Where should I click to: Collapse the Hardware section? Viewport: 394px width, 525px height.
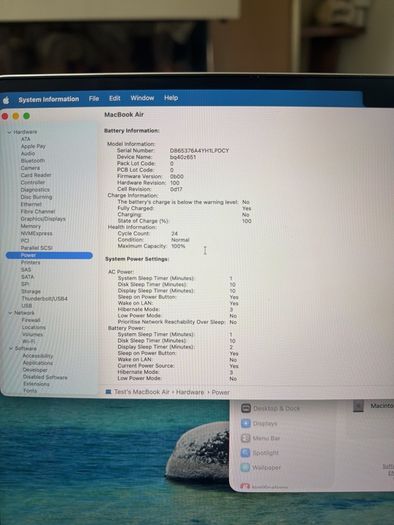coord(9,132)
